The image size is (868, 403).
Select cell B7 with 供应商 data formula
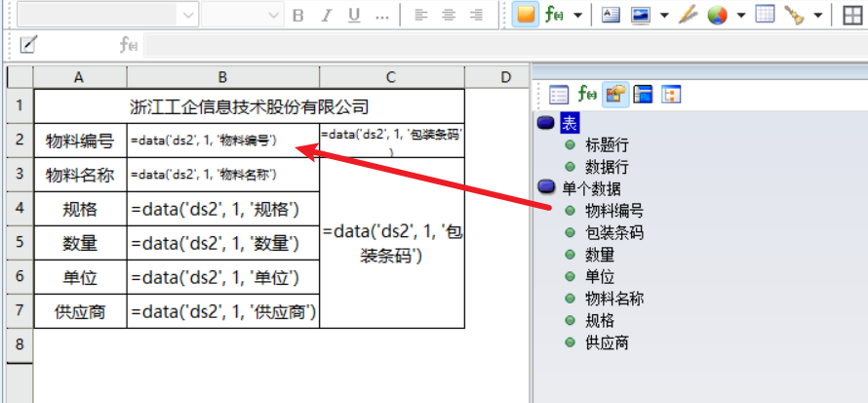[x=223, y=311]
